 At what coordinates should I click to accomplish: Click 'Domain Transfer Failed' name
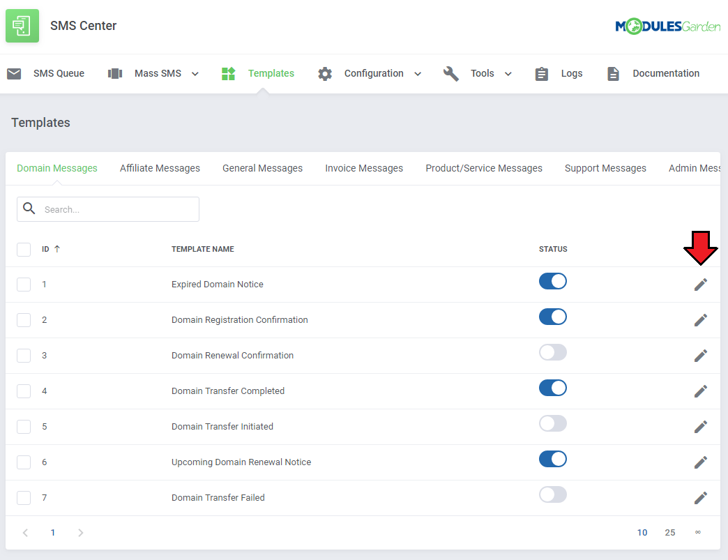click(218, 498)
